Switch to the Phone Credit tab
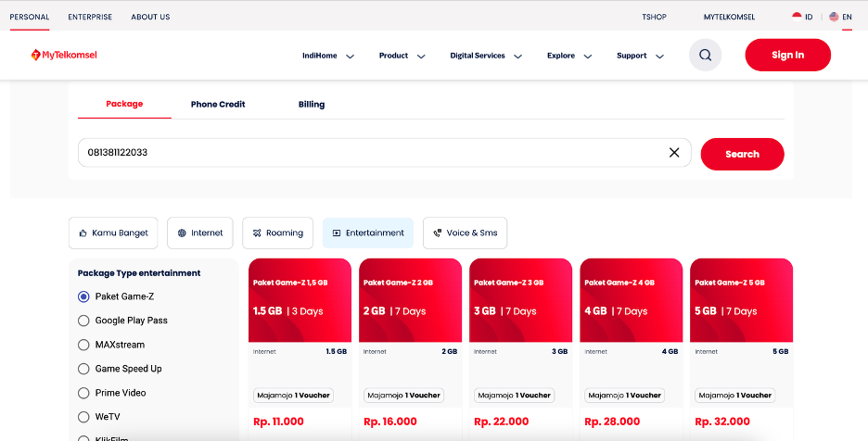The height and width of the screenshot is (441, 868). pos(218,104)
